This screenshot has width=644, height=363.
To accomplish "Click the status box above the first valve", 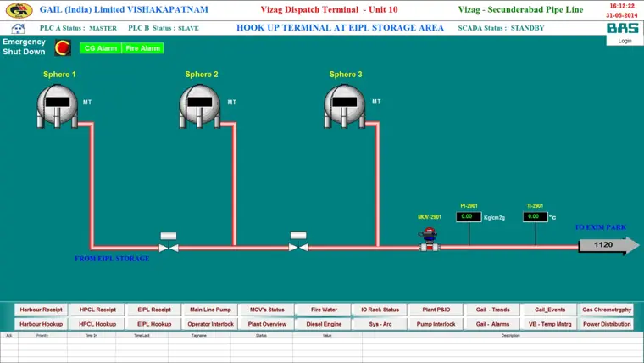I will coord(169,236).
